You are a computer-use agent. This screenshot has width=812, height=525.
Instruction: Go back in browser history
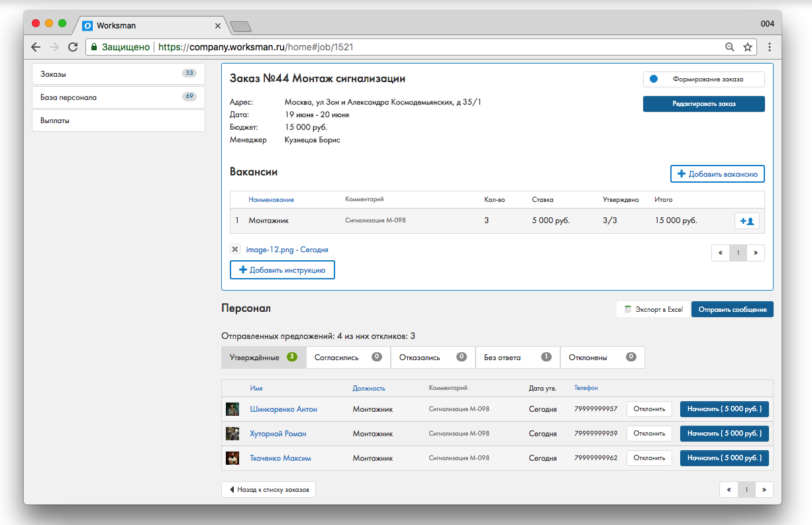point(36,47)
